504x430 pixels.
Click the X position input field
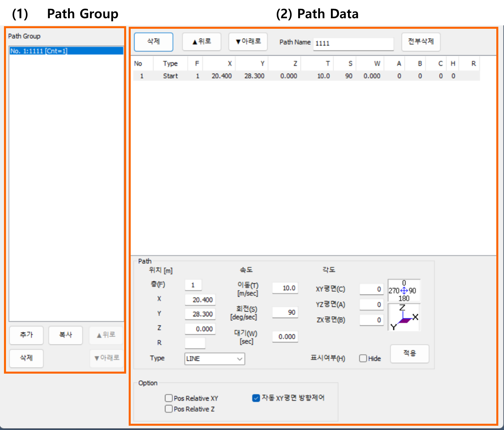[x=200, y=300]
